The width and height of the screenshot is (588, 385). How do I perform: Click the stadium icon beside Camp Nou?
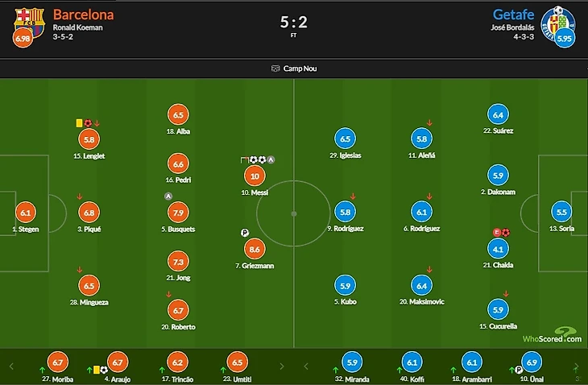click(x=275, y=68)
